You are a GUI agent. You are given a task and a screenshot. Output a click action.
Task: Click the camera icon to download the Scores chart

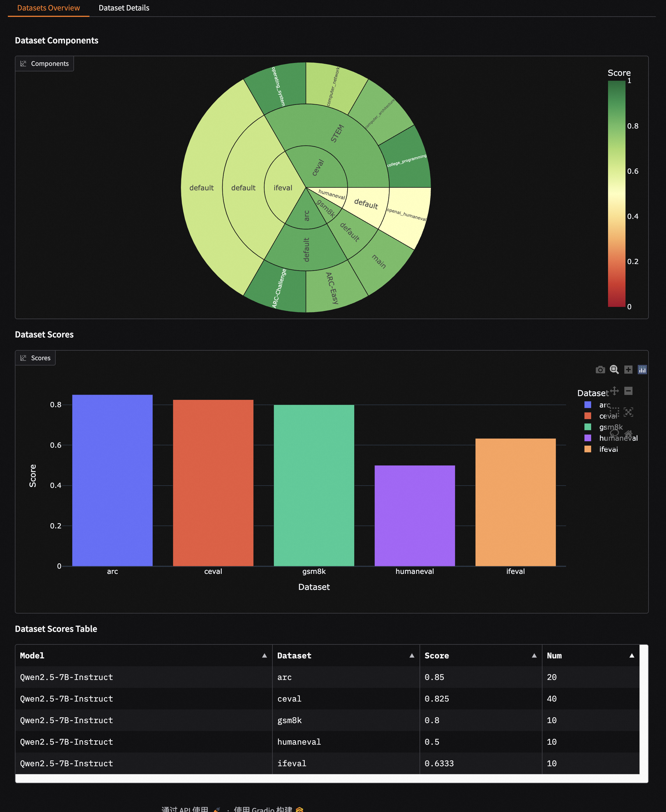click(600, 370)
